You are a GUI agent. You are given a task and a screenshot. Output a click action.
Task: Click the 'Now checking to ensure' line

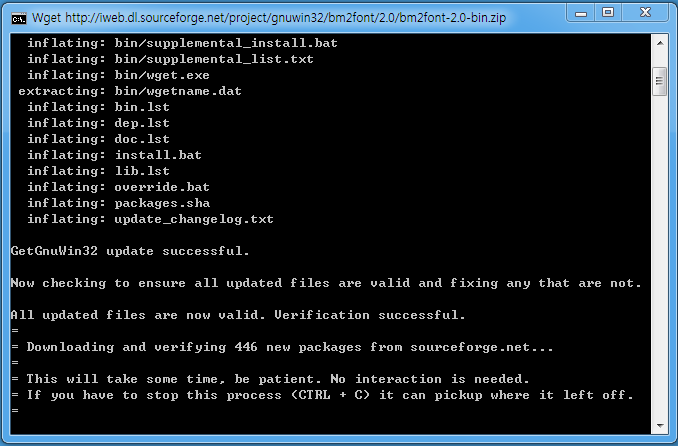click(326, 283)
